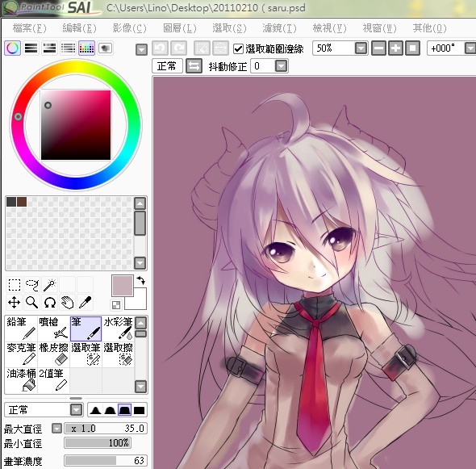This screenshot has width=476, height=469.
Task: Select the rotate canvas tool
Action: pyautogui.click(x=49, y=303)
